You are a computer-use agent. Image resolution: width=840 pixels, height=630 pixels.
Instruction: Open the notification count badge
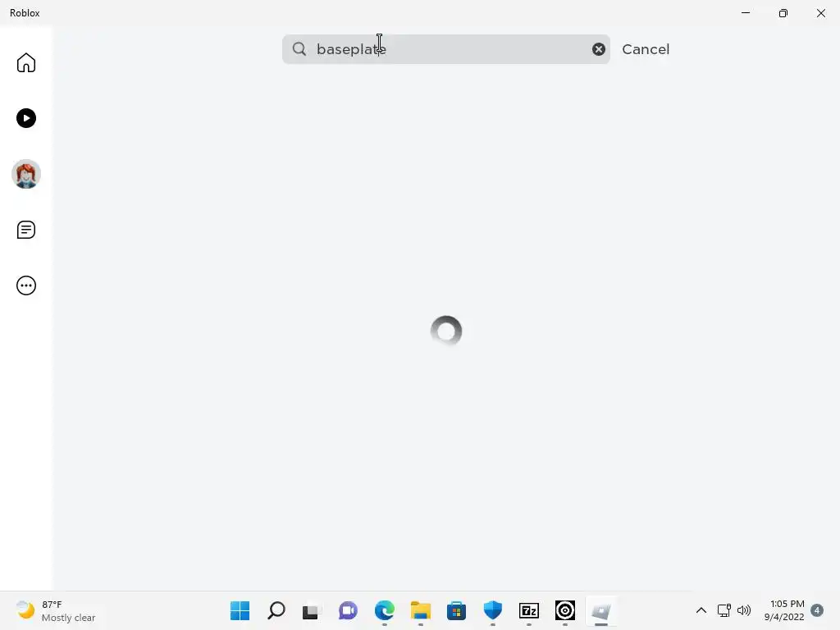point(817,610)
